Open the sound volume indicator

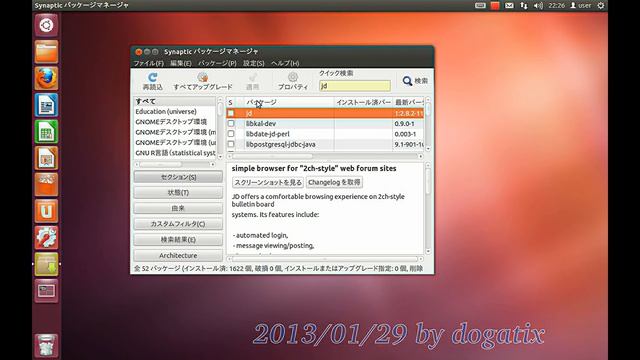[x=538, y=5]
